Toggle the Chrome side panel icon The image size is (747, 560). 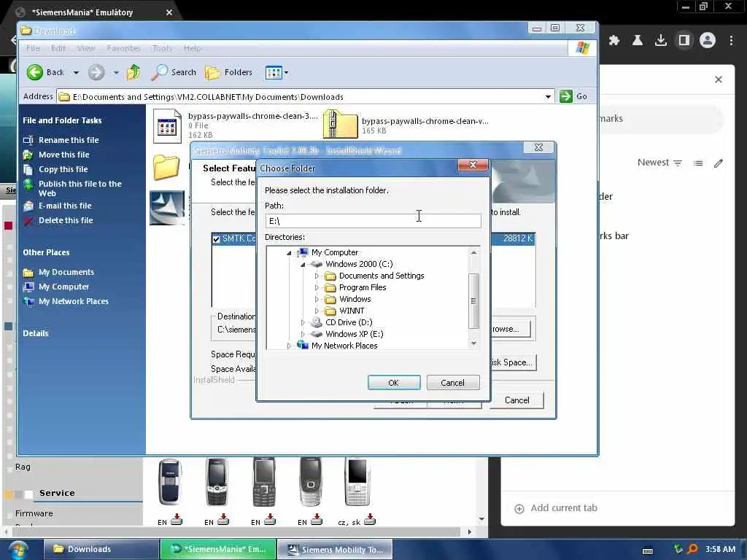tap(684, 41)
